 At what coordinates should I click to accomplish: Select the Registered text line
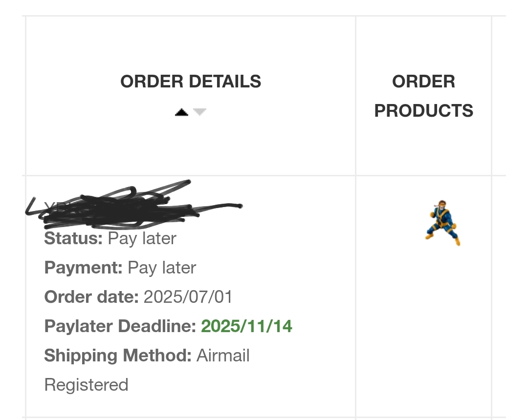pyautogui.click(x=86, y=385)
